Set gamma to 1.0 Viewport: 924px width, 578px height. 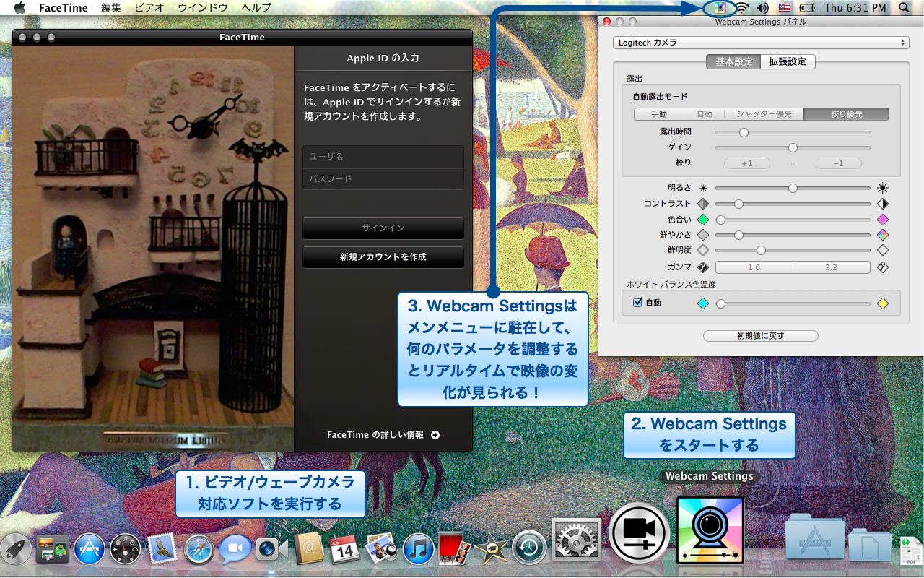pyautogui.click(x=754, y=267)
